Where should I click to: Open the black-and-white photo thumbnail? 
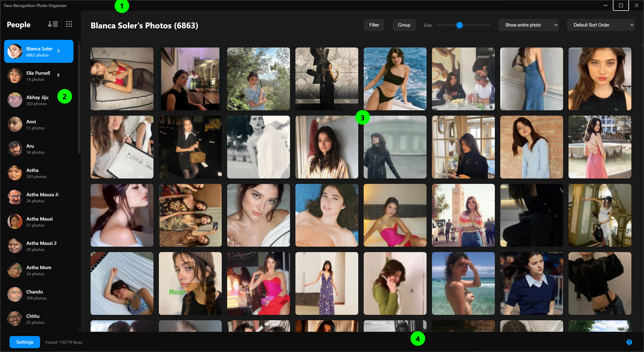coord(258,147)
